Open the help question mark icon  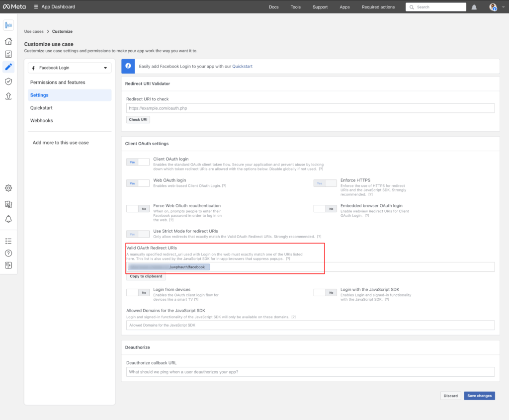click(8, 253)
